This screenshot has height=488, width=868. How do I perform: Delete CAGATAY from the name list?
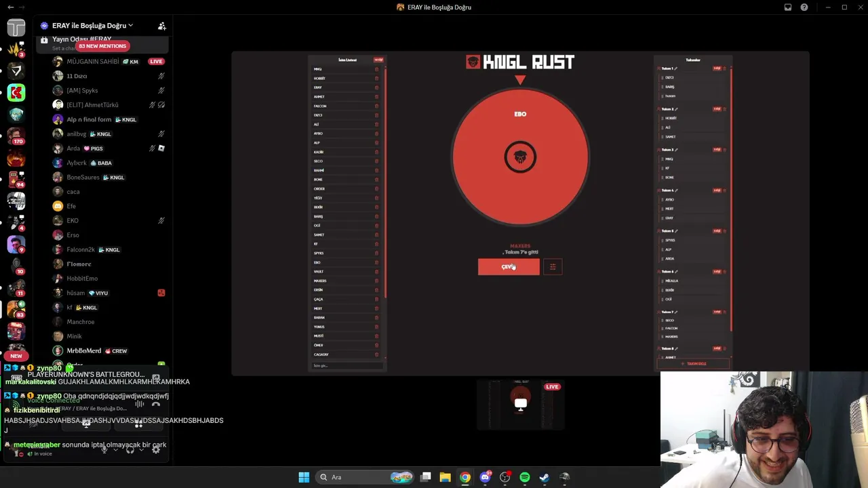[377, 354]
